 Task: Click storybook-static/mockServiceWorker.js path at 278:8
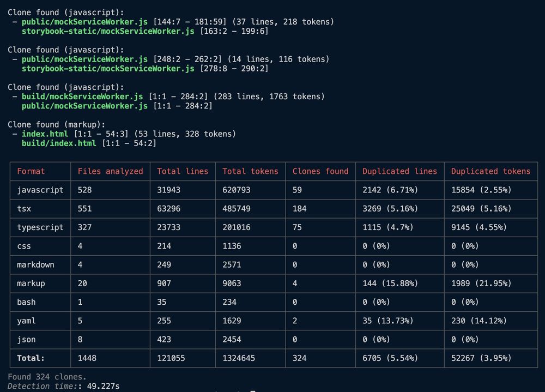[108, 69]
